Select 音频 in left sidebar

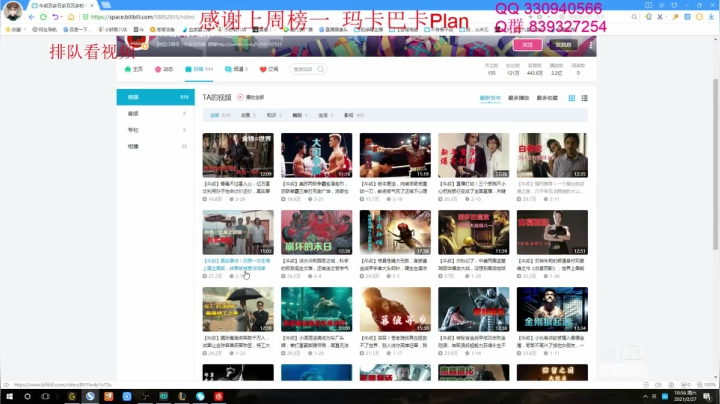[x=156, y=113]
